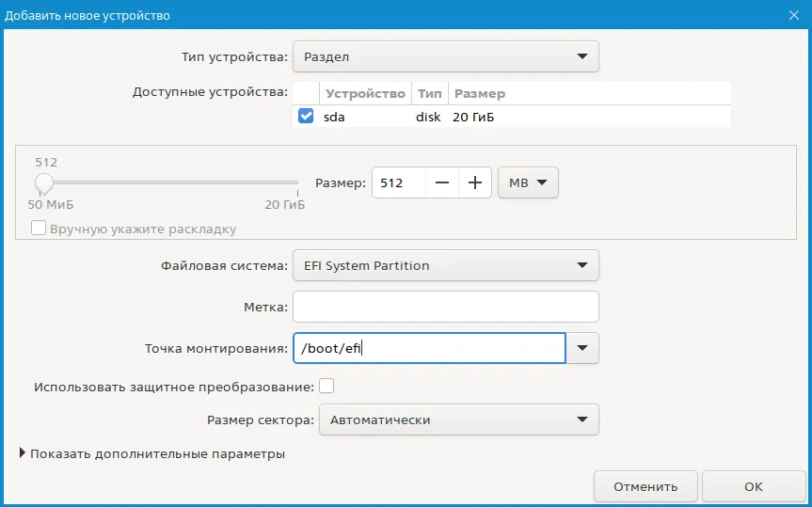This screenshot has height=507, width=812.
Task: Enable the Вручную укажите раскладку checkbox
Action: (x=39, y=229)
